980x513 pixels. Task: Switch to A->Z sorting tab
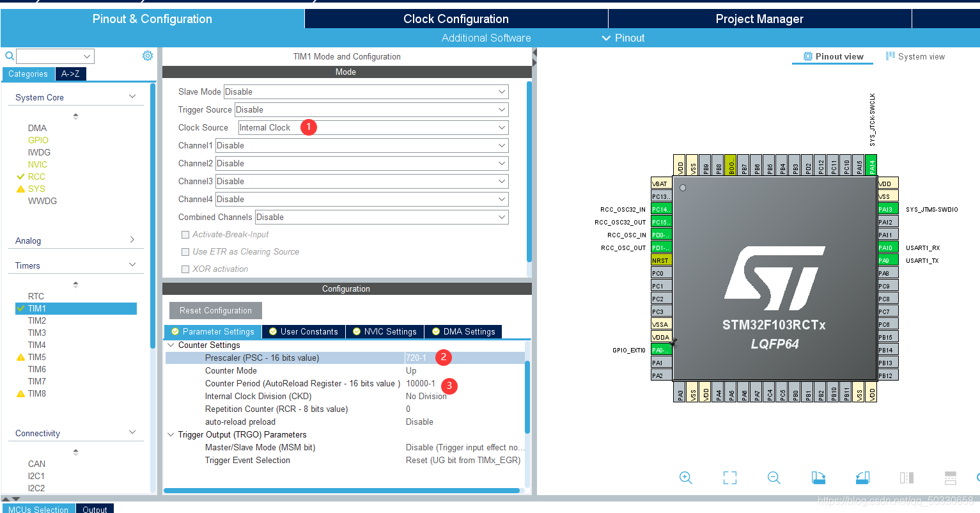pos(70,74)
